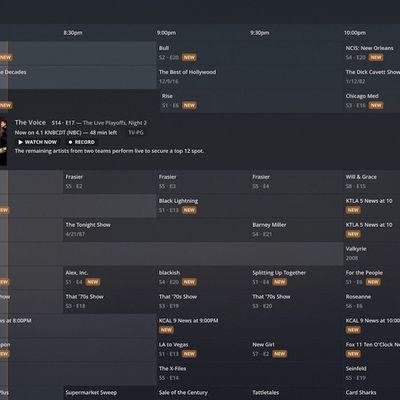This screenshot has width=400, height=400.
Task: Select The Voice show title
Action: point(30,123)
